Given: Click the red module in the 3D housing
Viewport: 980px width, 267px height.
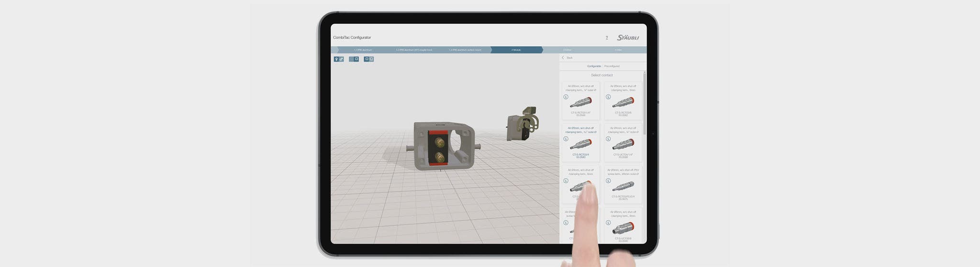Looking at the screenshot, I should coord(438,149).
